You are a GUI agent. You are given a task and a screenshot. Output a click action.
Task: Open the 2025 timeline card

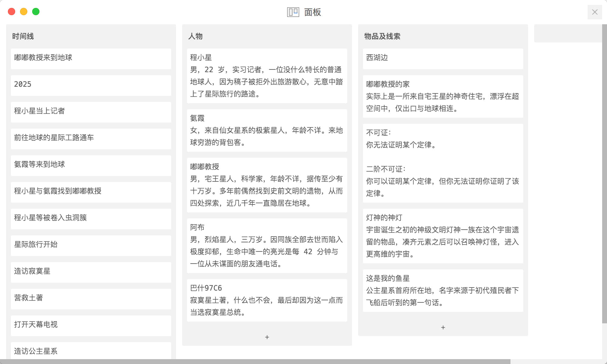click(91, 86)
